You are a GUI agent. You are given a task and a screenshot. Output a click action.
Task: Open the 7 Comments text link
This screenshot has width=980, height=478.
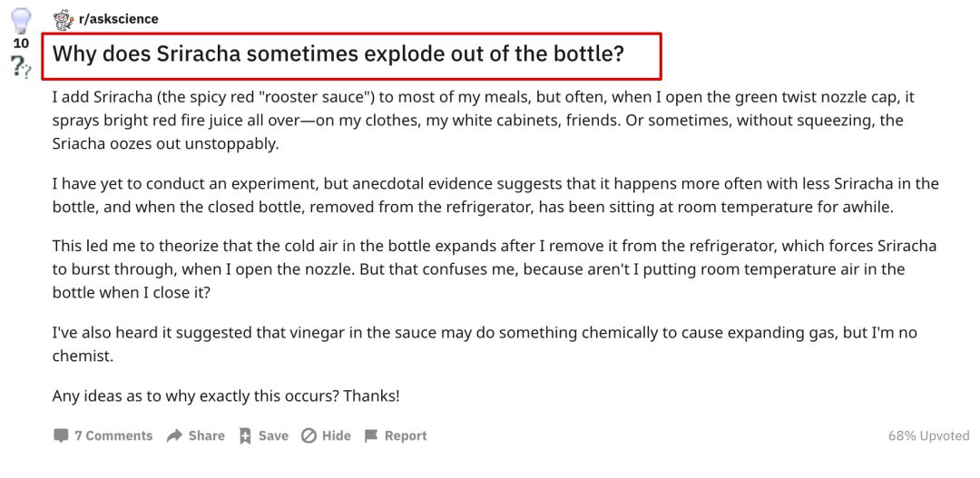pos(113,435)
